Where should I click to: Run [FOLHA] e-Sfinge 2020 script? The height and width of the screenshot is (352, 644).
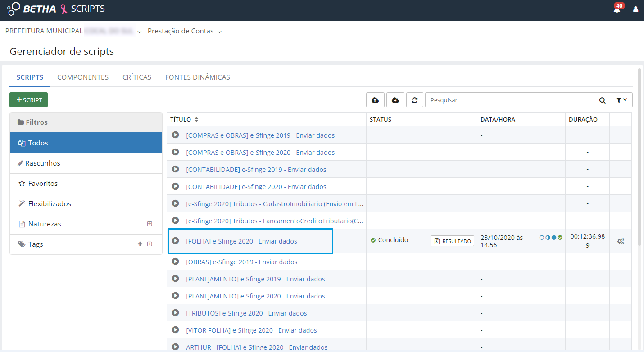pyautogui.click(x=176, y=241)
